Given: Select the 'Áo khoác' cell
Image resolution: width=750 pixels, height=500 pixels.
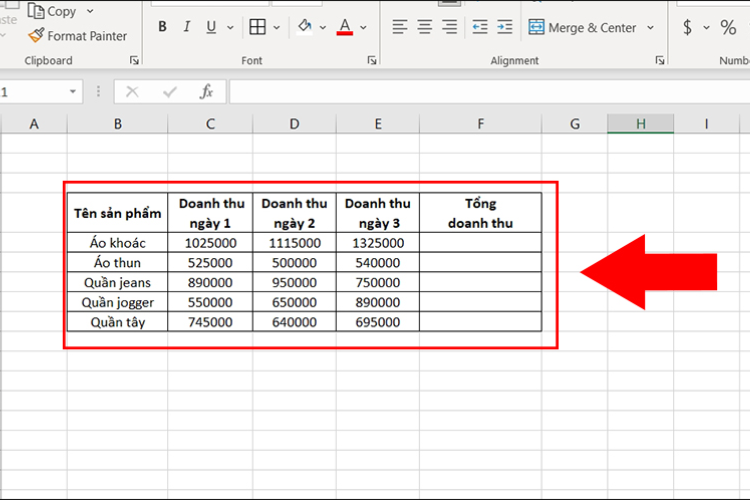Looking at the screenshot, I should click(118, 243).
